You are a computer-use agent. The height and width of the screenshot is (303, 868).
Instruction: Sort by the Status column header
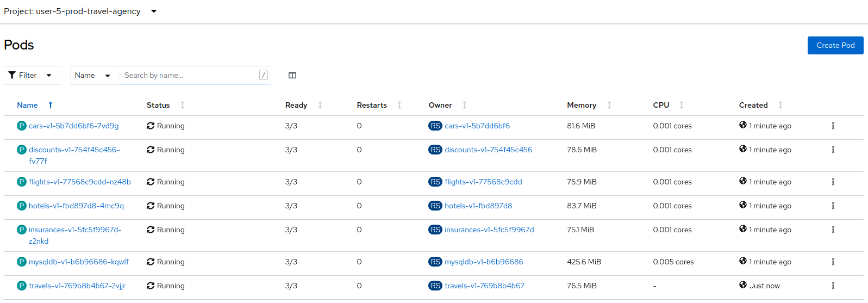click(158, 105)
